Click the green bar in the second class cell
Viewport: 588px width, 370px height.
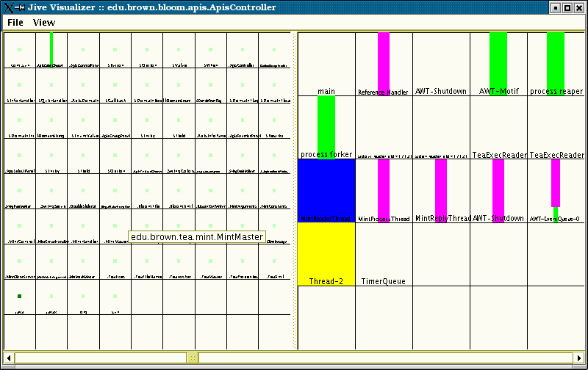click(x=51, y=47)
